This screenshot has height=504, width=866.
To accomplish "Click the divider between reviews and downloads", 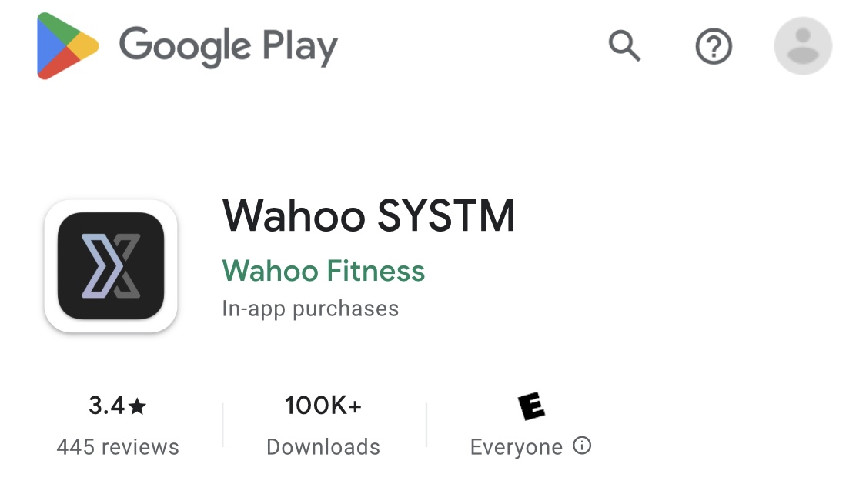I will click(x=222, y=425).
